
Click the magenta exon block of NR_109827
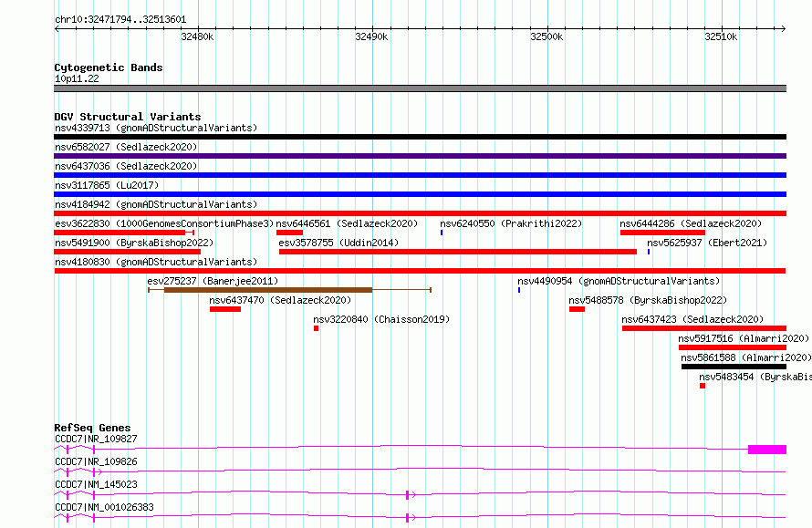pyautogui.click(x=767, y=450)
